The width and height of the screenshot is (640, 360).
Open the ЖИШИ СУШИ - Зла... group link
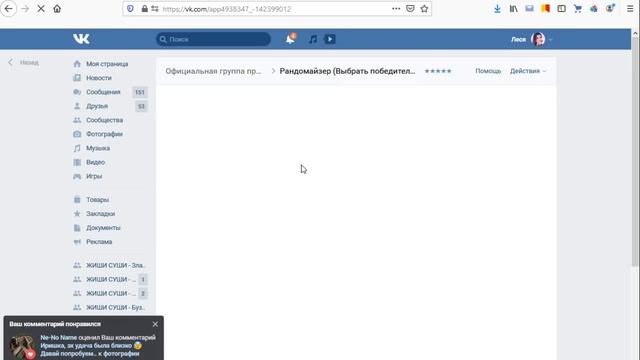tap(116, 265)
